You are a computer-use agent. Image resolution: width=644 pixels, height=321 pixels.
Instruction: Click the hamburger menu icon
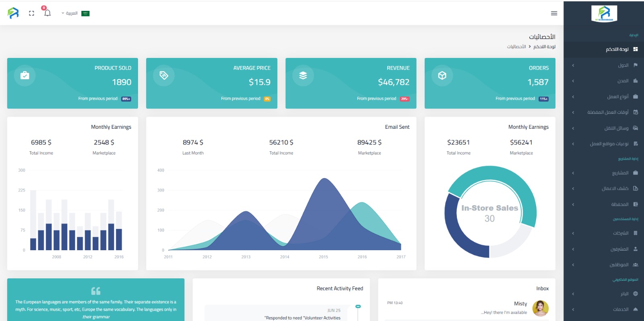[554, 13]
